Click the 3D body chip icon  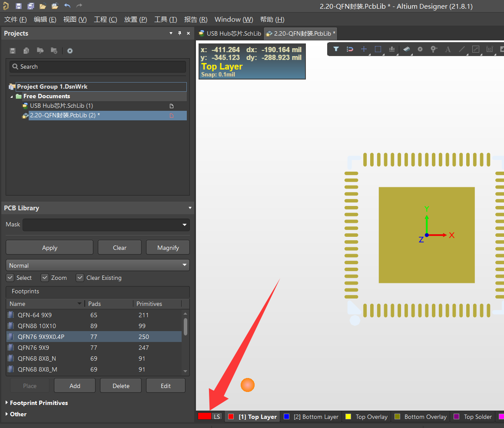[406, 49]
